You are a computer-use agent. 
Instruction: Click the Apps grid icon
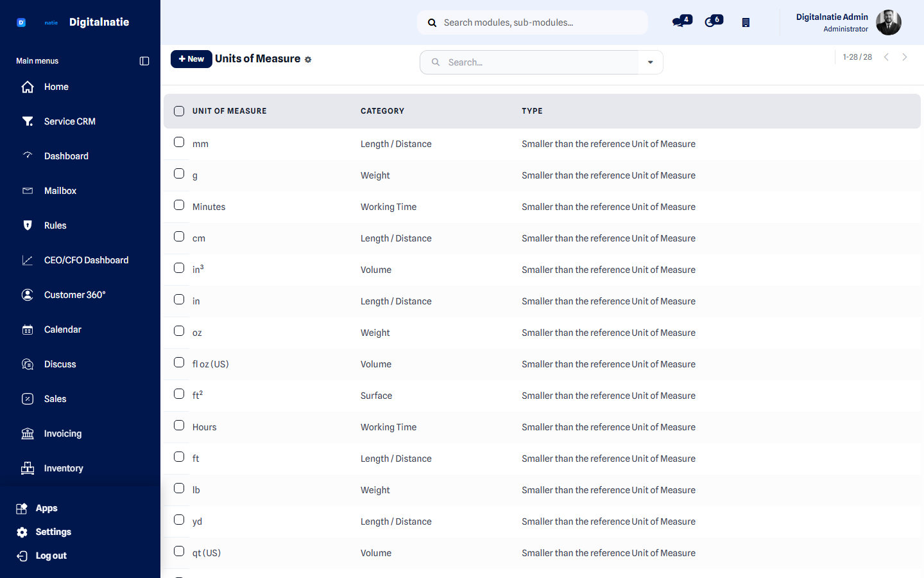22,508
